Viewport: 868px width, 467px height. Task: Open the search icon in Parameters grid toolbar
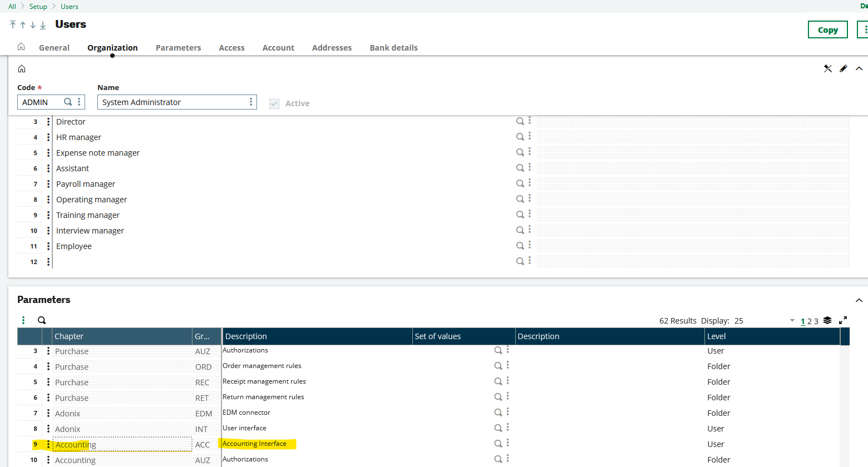[x=42, y=320]
